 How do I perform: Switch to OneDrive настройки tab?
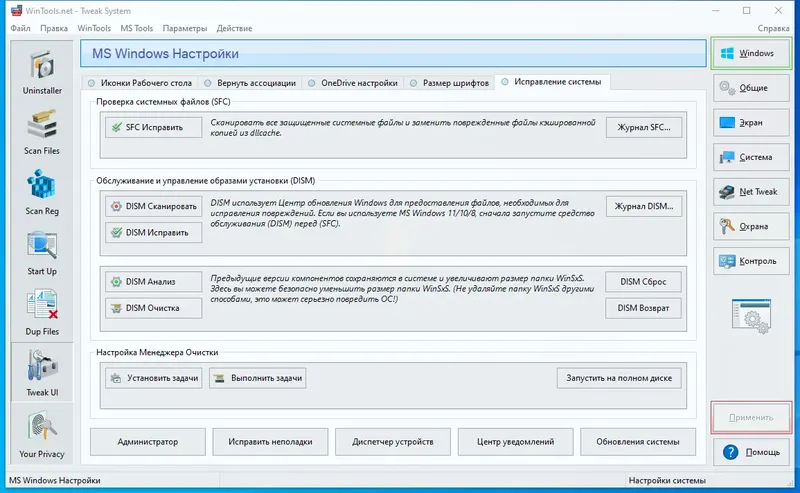tap(353, 83)
